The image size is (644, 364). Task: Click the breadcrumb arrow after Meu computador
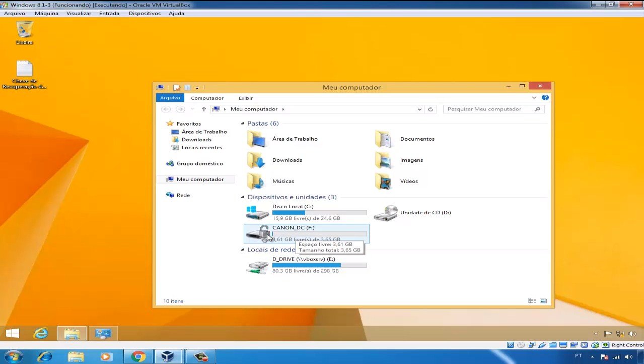point(283,109)
